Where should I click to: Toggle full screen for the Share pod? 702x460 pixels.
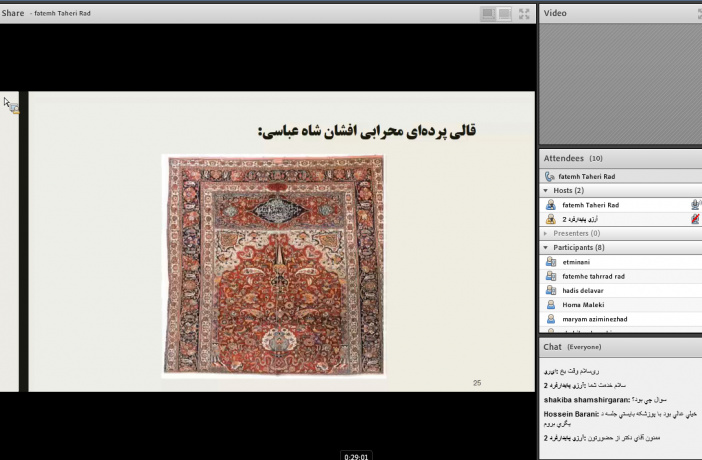(525, 13)
